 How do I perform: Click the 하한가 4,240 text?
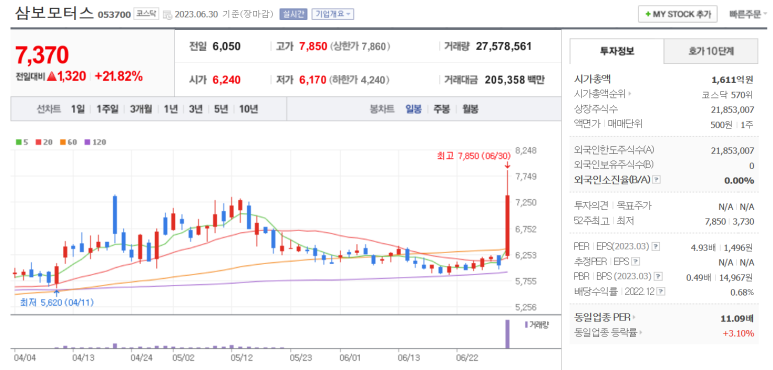pos(360,80)
